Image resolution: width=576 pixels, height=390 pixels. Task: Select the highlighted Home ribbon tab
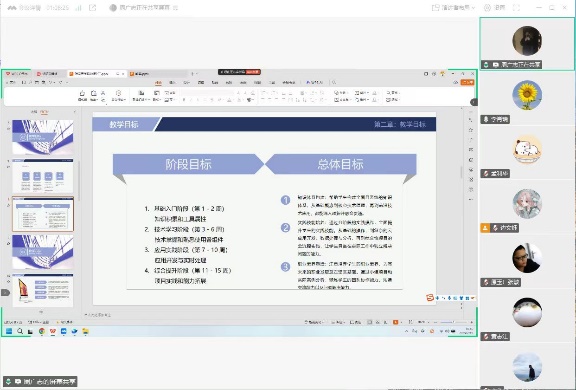158,83
